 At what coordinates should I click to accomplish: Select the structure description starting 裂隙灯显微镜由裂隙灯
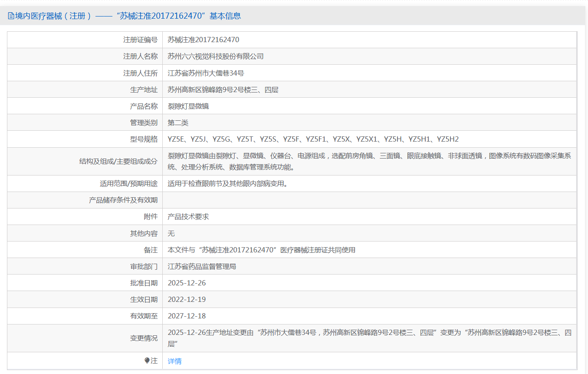click(x=369, y=161)
